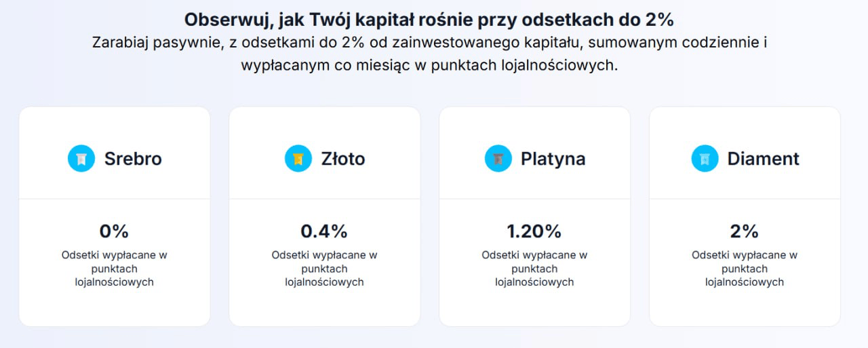Click the 1.20% interest rate value
The image size is (868, 348).
(534, 231)
